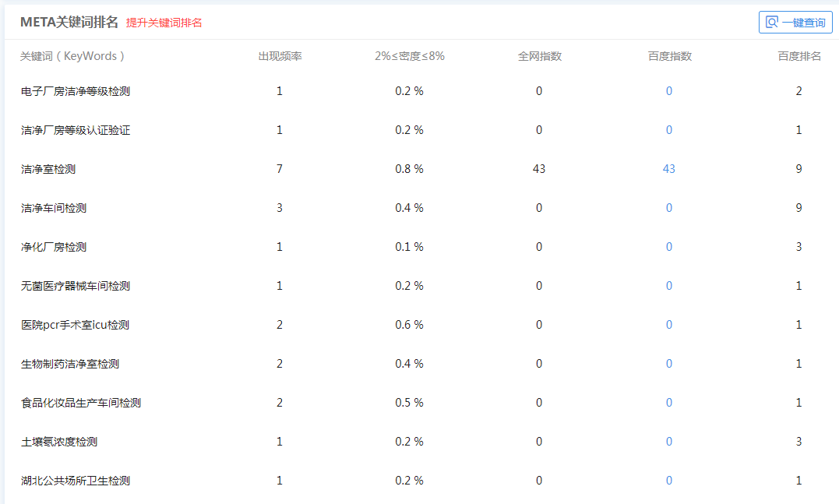Click the 百度指数 column header
Image resolution: width=839 pixels, height=504 pixels.
pos(669,56)
